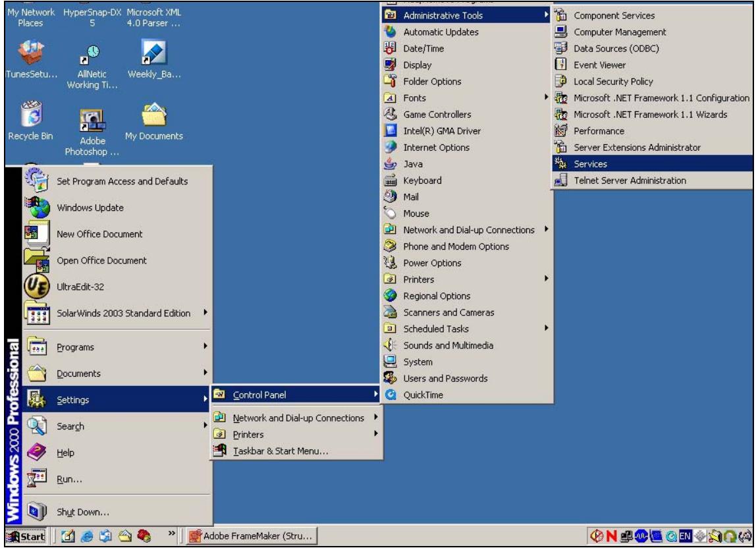Click the UltraEdit-32 icon in Start menu
The height and width of the screenshot is (548, 756).
(37, 286)
